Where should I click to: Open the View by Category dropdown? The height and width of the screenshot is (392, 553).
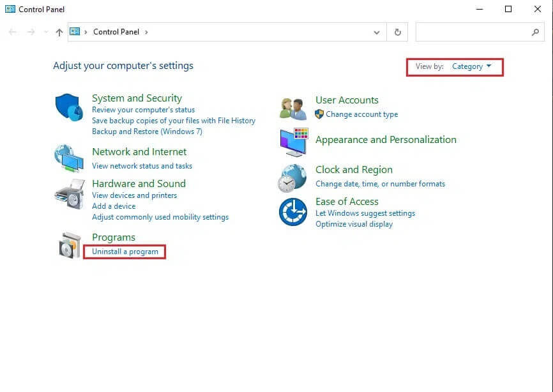click(471, 66)
